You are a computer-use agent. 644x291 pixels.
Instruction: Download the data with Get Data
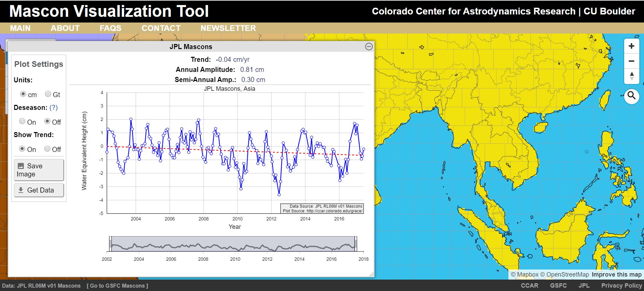pos(39,190)
